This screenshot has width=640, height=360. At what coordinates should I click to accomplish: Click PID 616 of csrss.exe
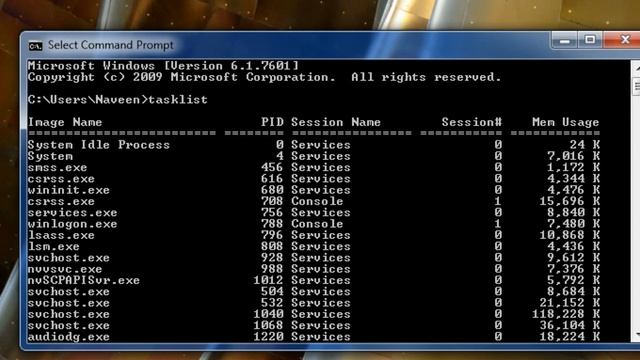pyautogui.click(x=272, y=179)
